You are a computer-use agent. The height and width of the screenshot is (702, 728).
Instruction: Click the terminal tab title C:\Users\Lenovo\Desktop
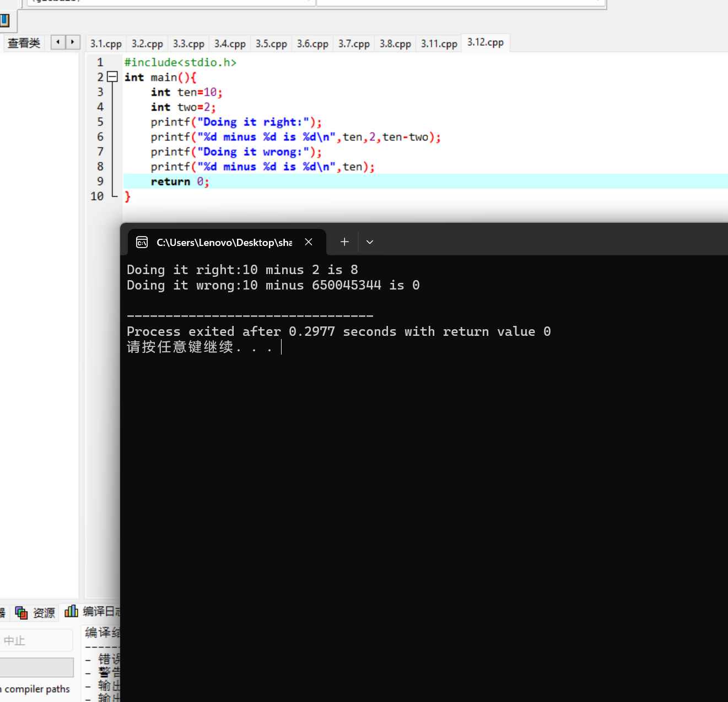[224, 242]
